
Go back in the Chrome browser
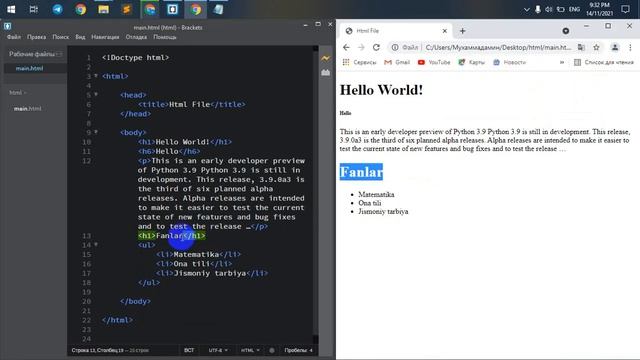(346, 47)
